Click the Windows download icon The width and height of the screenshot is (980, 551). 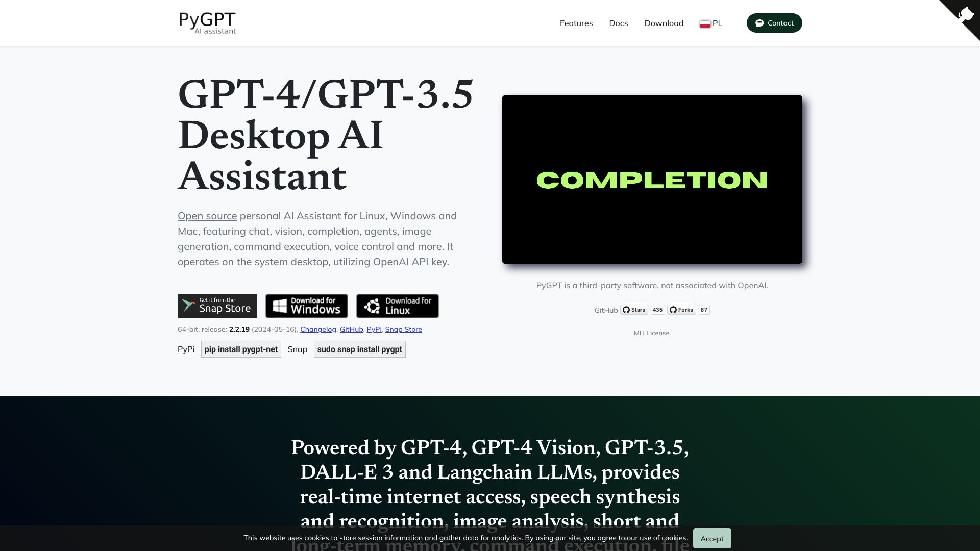tap(306, 306)
